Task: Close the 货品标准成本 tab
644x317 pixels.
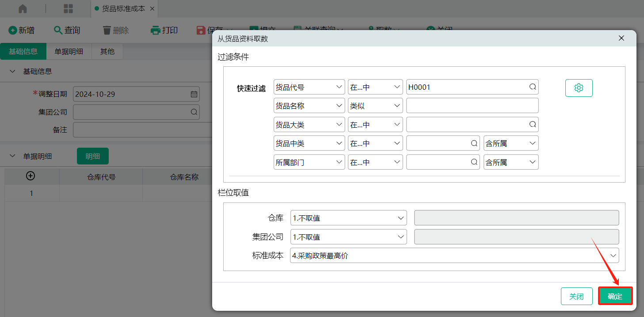Action: (x=152, y=8)
